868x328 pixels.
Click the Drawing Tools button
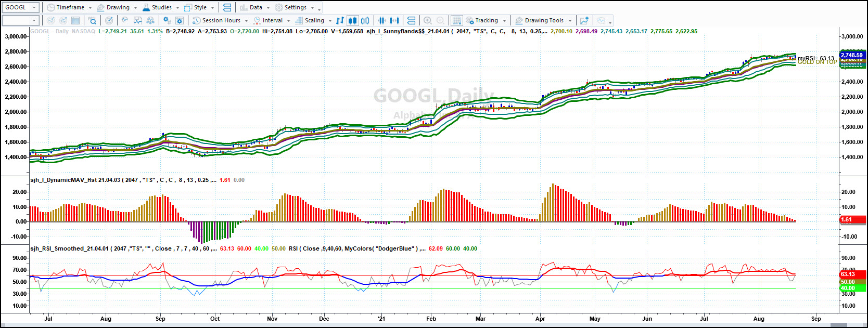point(539,20)
